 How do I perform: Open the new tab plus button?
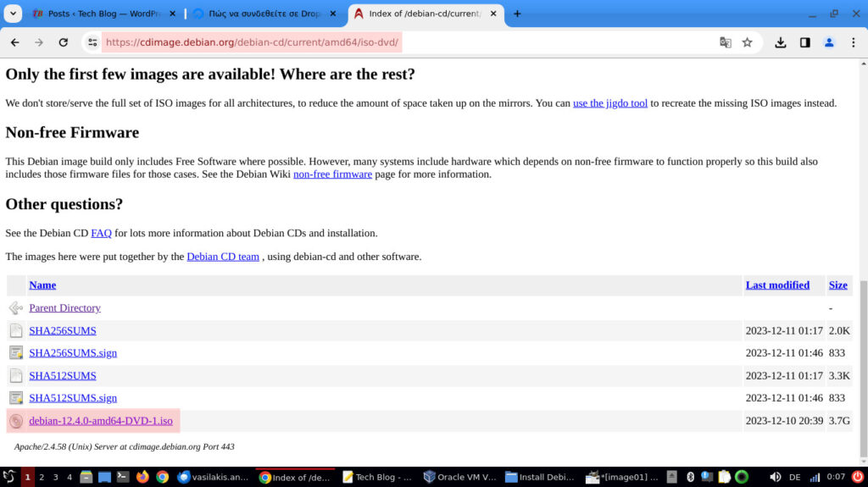coord(517,14)
